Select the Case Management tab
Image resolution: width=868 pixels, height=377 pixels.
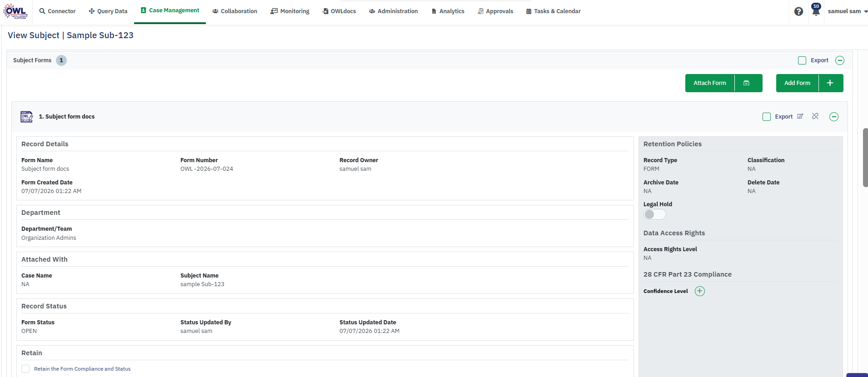coord(170,10)
